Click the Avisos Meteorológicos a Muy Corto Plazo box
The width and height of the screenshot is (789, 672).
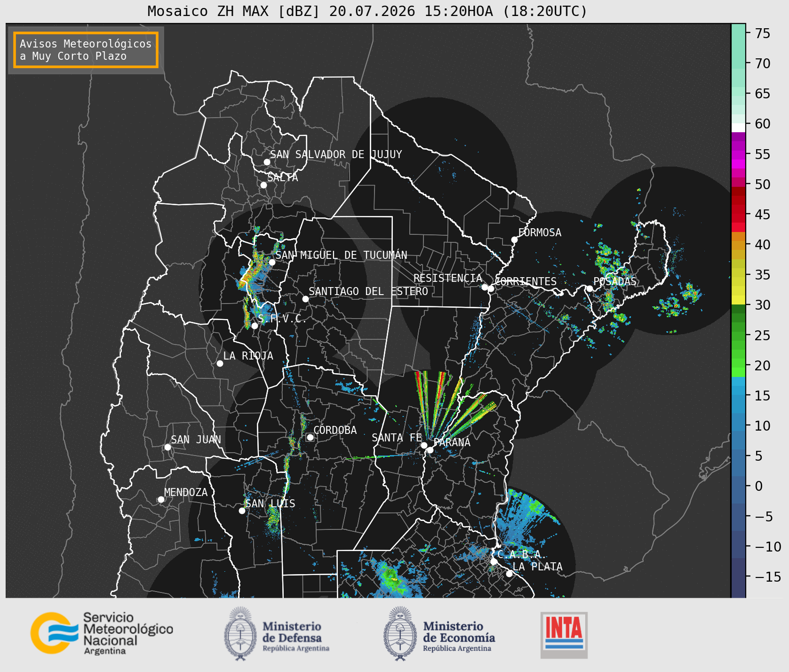pyautogui.click(x=86, y=50)
